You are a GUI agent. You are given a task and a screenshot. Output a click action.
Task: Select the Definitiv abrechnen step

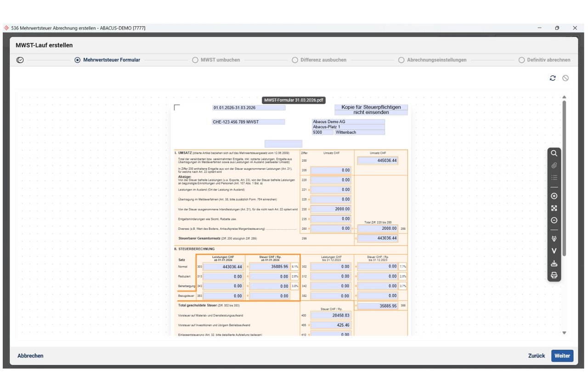[544, 60]
